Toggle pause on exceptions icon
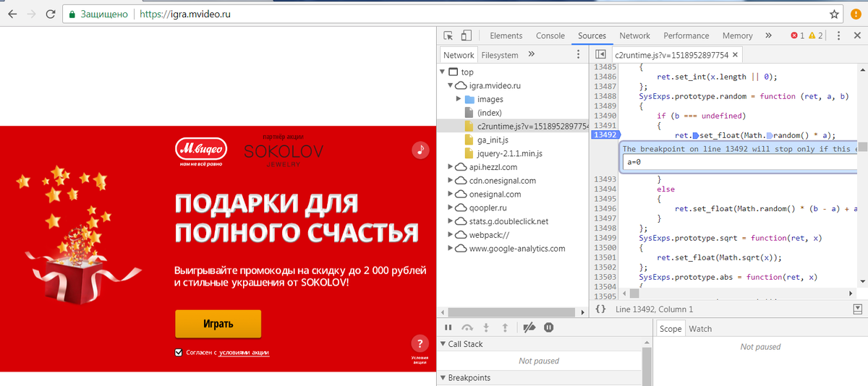868x386 pixels. [x=548, y=327]
